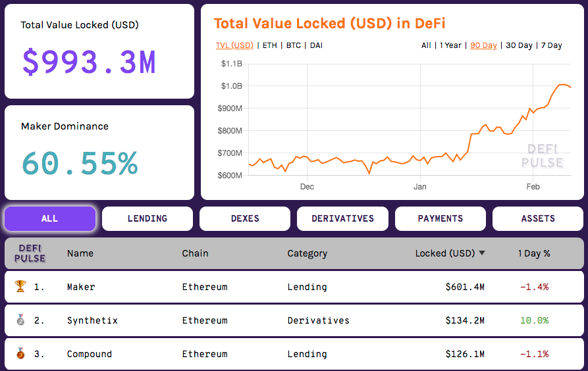Switch to the ASSETS tab

[538, 218]
